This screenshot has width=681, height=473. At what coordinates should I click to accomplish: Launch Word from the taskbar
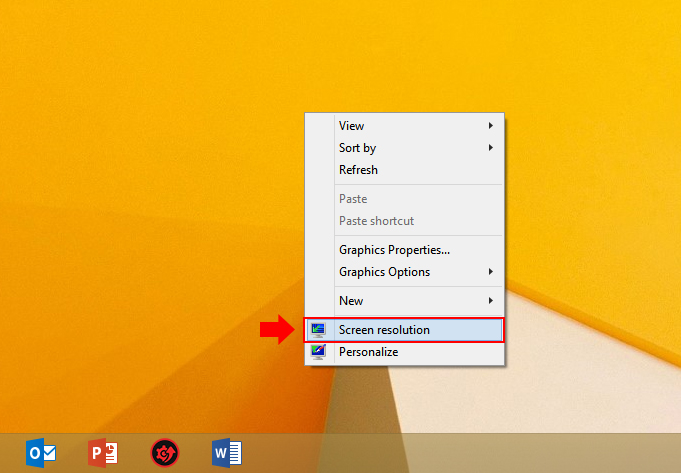[x=227, y=453]
